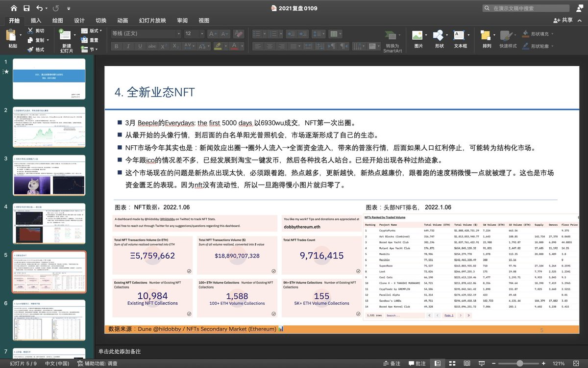
Task: Save the presentation with floppy disk icon
Action: click(x=26, y=8)
